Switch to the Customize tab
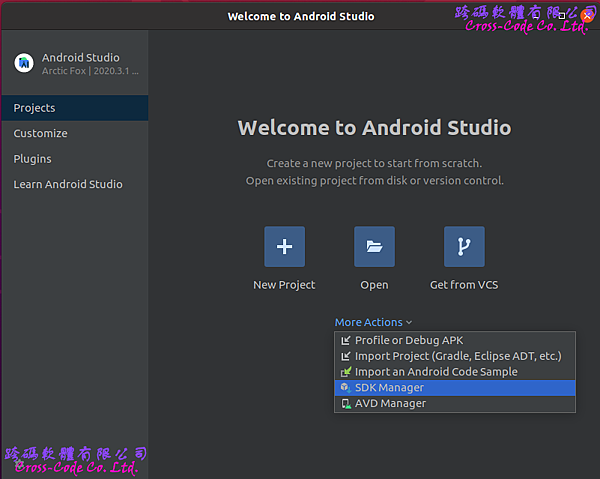 (75, 133)
